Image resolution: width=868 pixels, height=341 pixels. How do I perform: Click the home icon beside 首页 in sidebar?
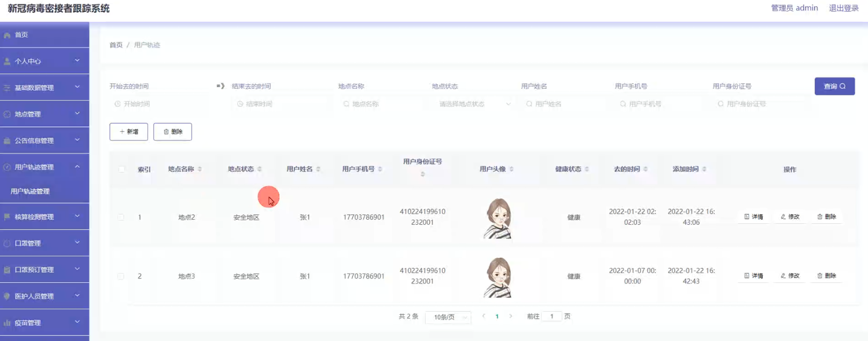tap(7, 35)
